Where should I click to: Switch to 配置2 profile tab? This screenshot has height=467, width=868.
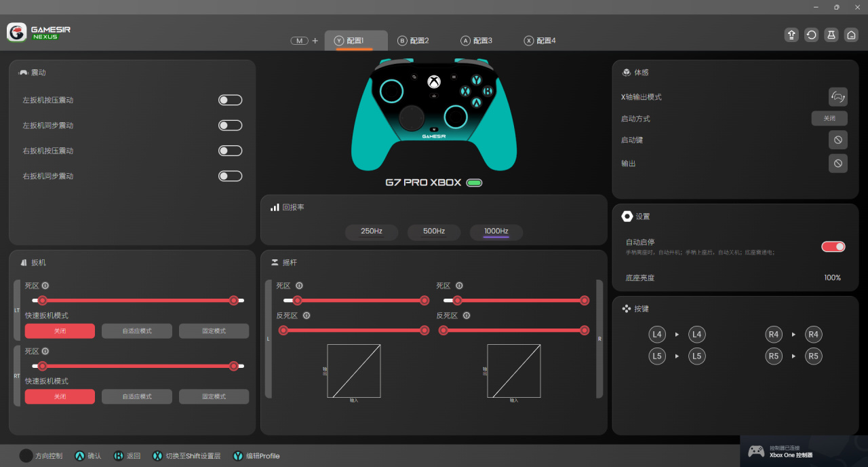[x=414, y=41]
